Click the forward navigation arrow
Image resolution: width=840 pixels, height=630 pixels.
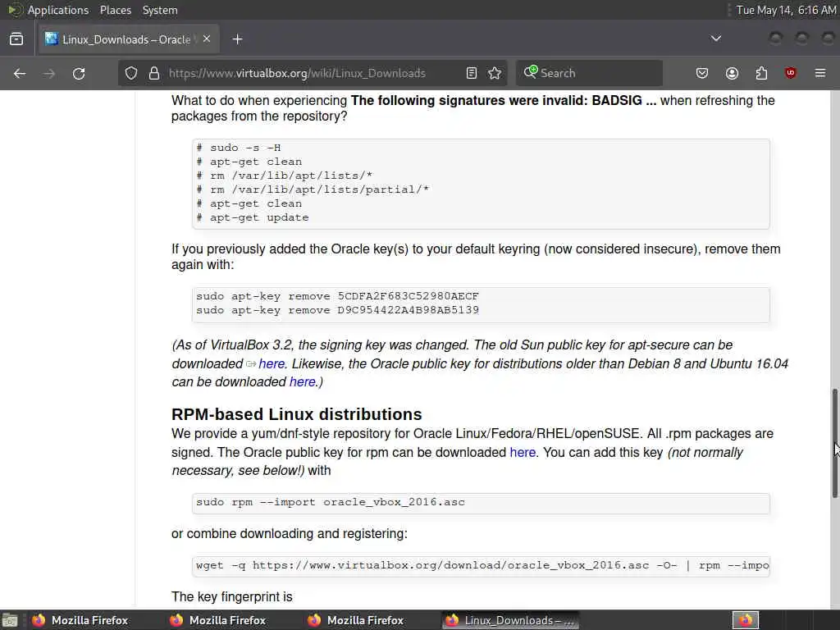point(49,73)
